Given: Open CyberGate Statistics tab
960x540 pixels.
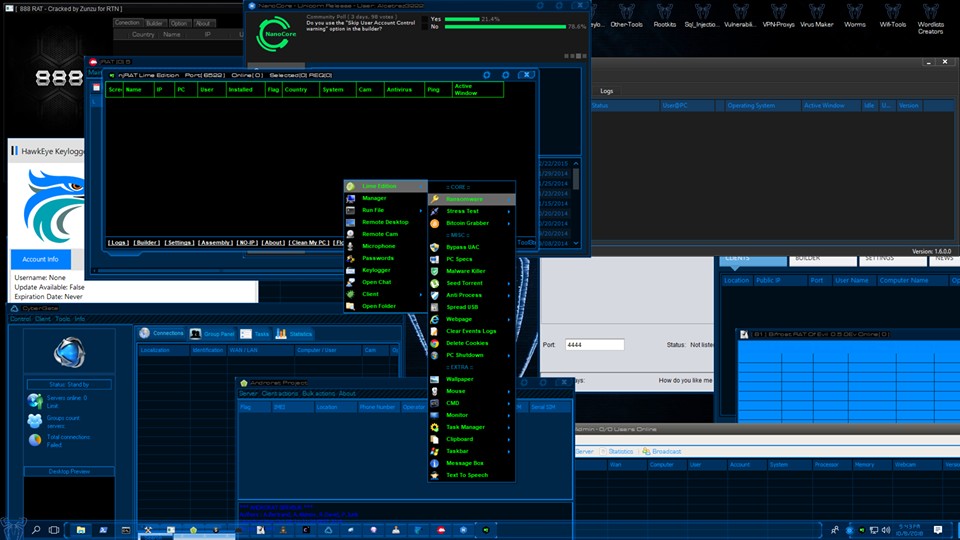Looking at the screenshot, I should click(x=294, y=334).
